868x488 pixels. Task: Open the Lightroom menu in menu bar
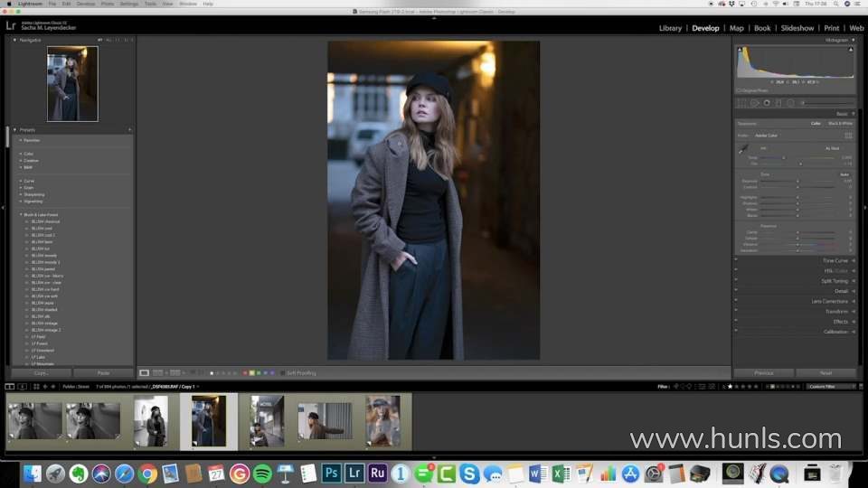coord(30,4)
